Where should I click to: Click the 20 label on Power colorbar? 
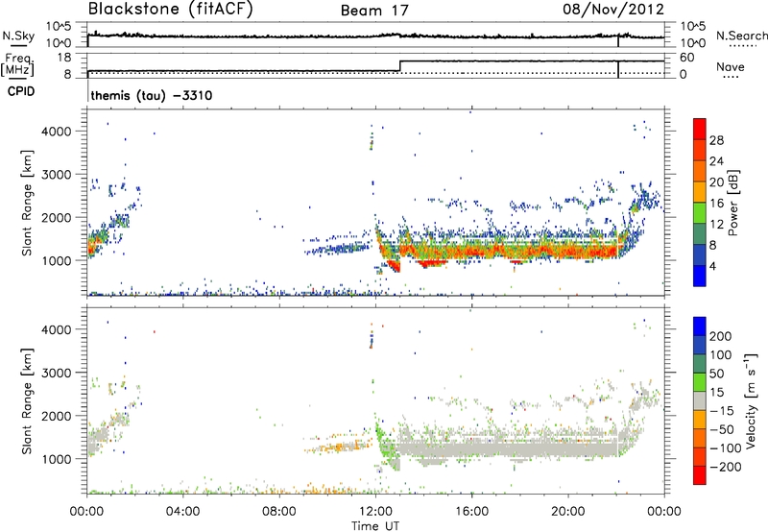[x=716, y=182]
